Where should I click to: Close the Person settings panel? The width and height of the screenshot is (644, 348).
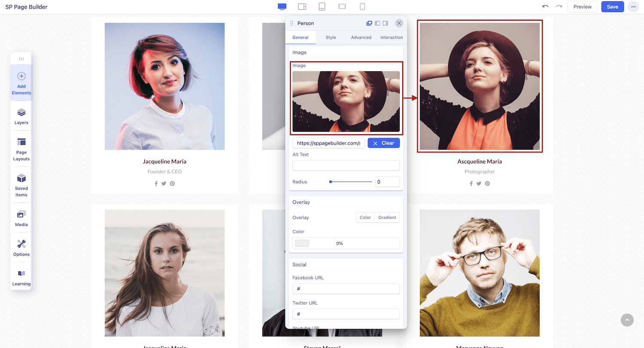pos(399,23)
